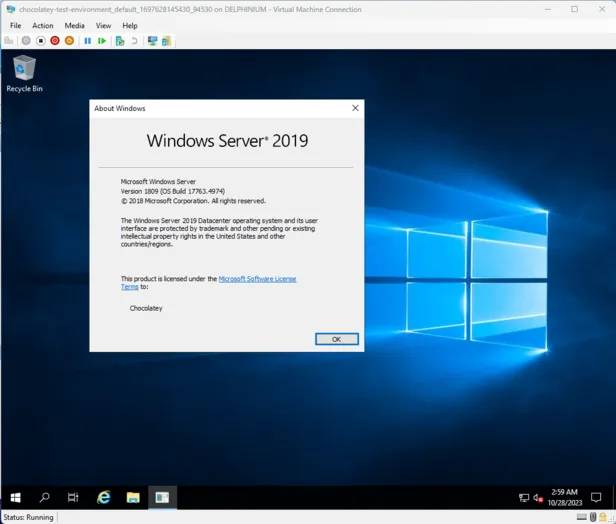Screen dimensions: 616x524
Task: Click the 'Version 1809 (OS Build 17763.4974)' line
Action: [173, 191]
